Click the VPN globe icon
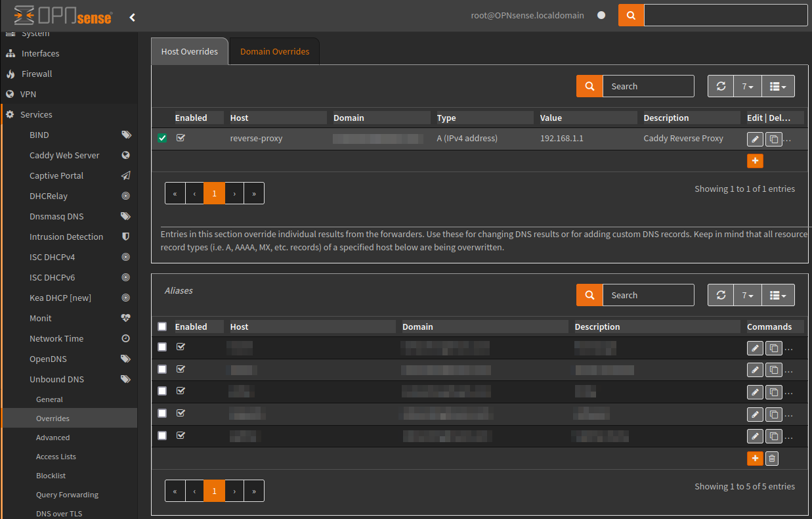This screenshot has height=519, width=812. [10, 94]
